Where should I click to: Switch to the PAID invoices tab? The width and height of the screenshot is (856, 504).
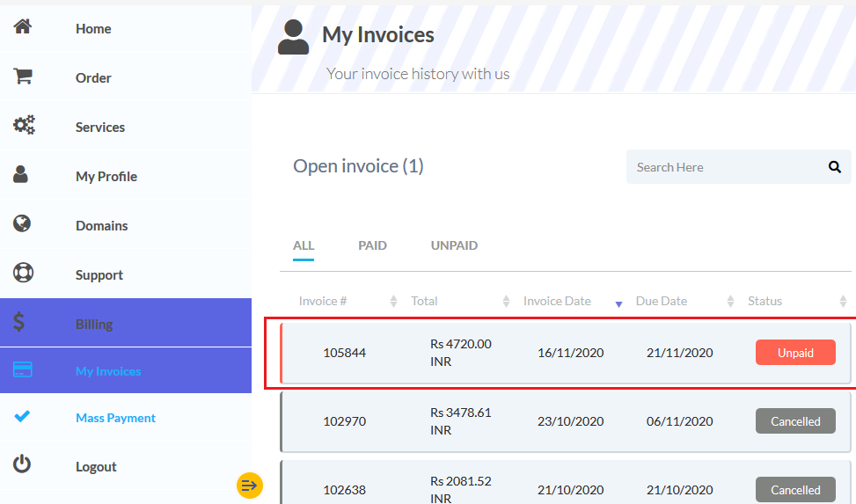coord(372,245)
